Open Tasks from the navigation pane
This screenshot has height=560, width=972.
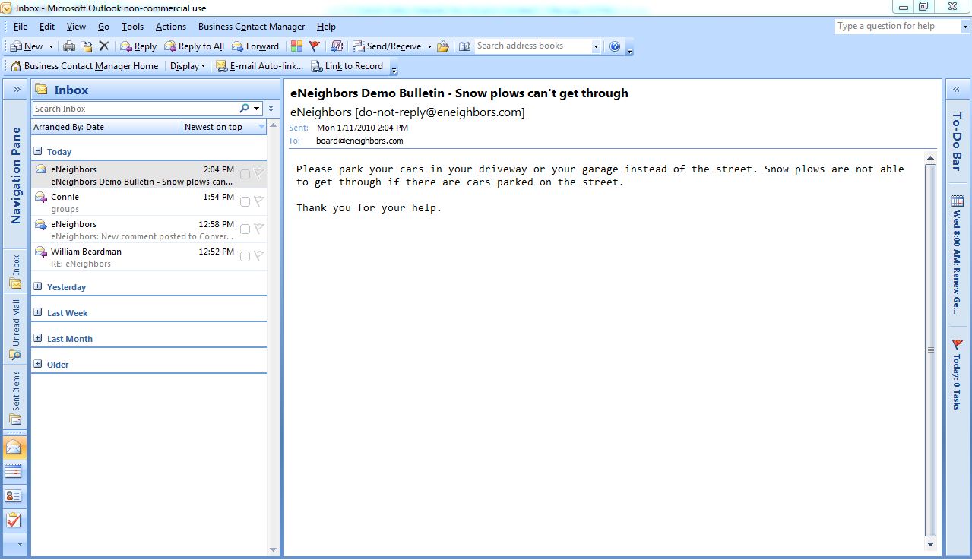tap(14, 520)
